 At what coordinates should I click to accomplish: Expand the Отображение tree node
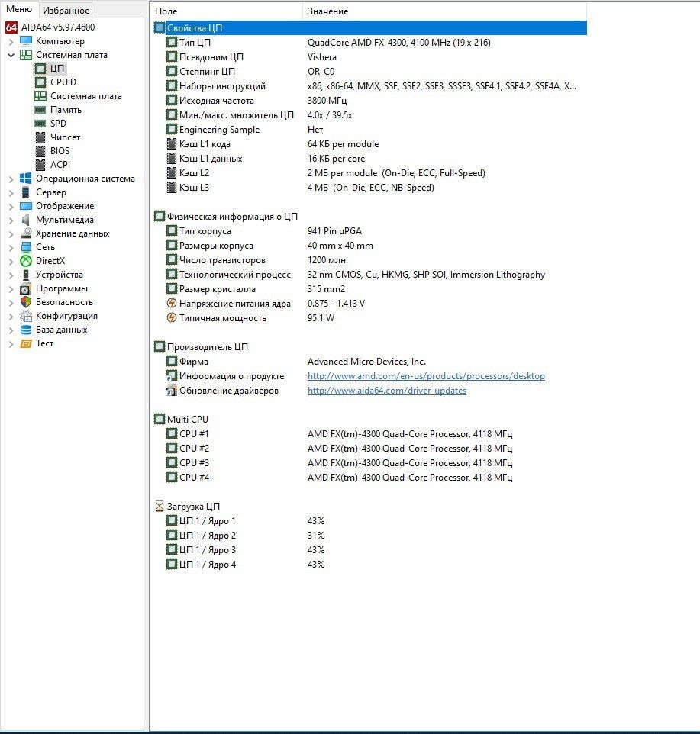click(x=11, y=207)
